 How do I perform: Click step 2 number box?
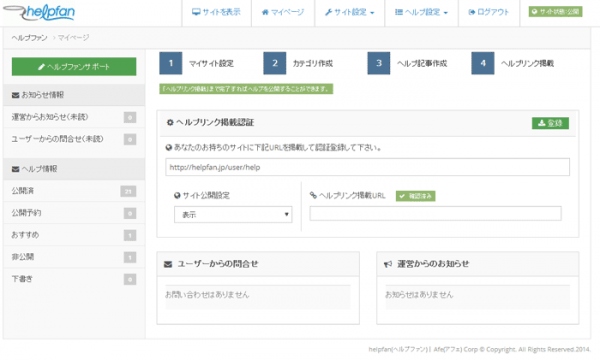(x=275, y=63)
